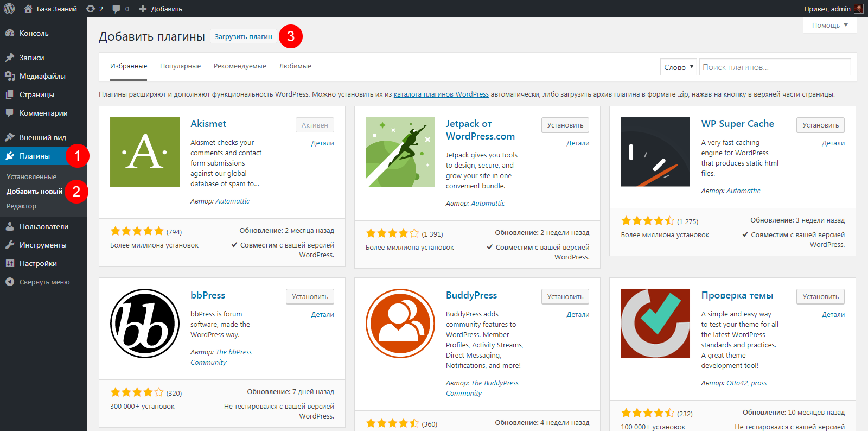Screen dimensions: 868x431
Task: Open the Редактор submenu item
Action: (x=22, y=206)
